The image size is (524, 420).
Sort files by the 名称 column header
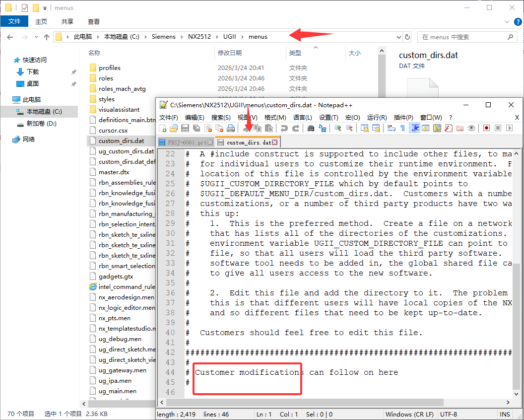click(x=94, y=53)
